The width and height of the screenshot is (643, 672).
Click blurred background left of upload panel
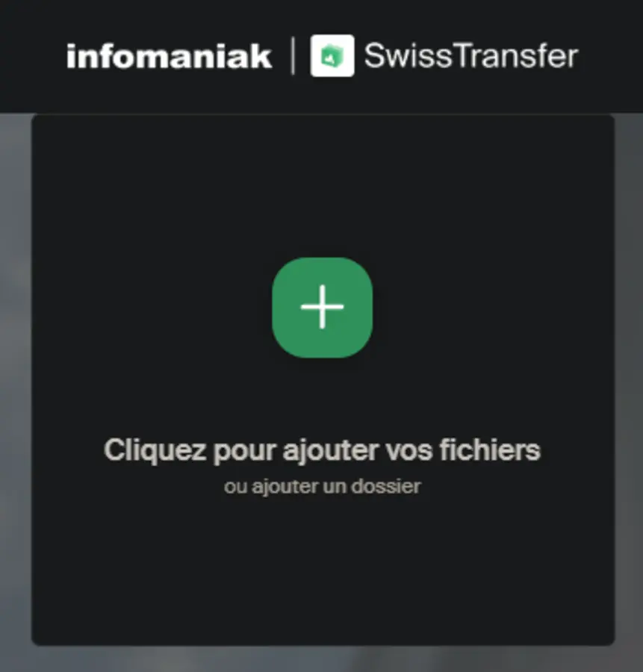click(x=15, y=386)
